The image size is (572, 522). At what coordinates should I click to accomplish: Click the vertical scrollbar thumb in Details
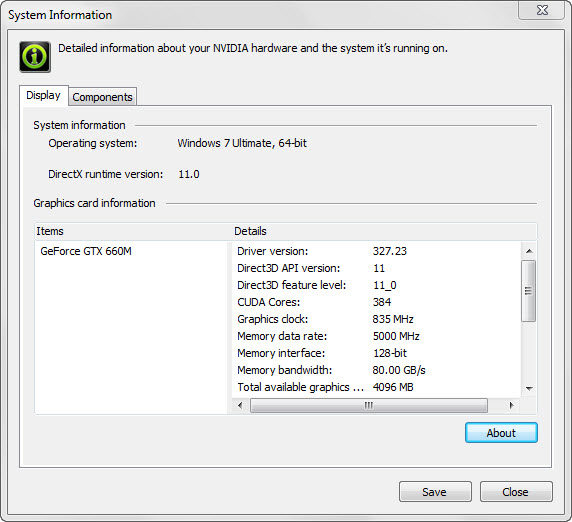[529, 291]
